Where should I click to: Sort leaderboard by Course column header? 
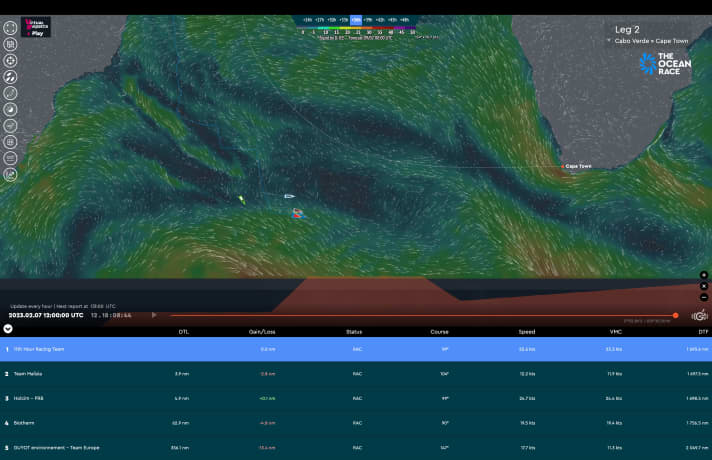tap(440, 332)
